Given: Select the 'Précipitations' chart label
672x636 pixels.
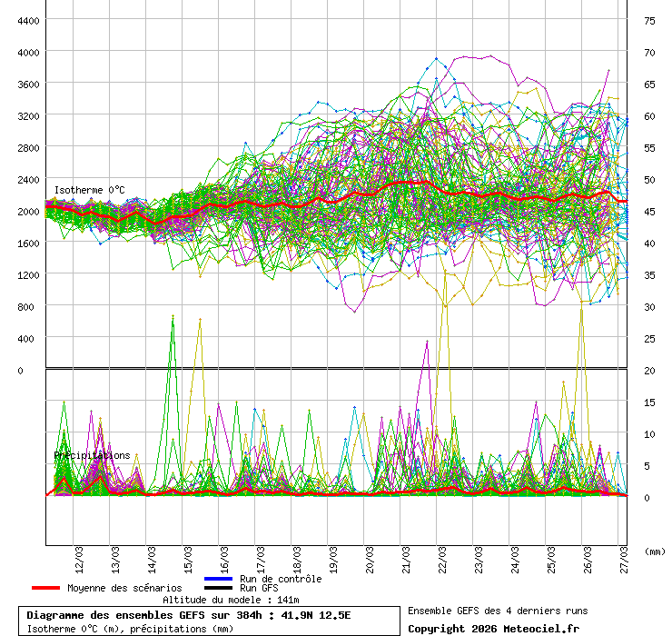Looking at the screenshot, I should pyautogui.click(x=91, y=455).
